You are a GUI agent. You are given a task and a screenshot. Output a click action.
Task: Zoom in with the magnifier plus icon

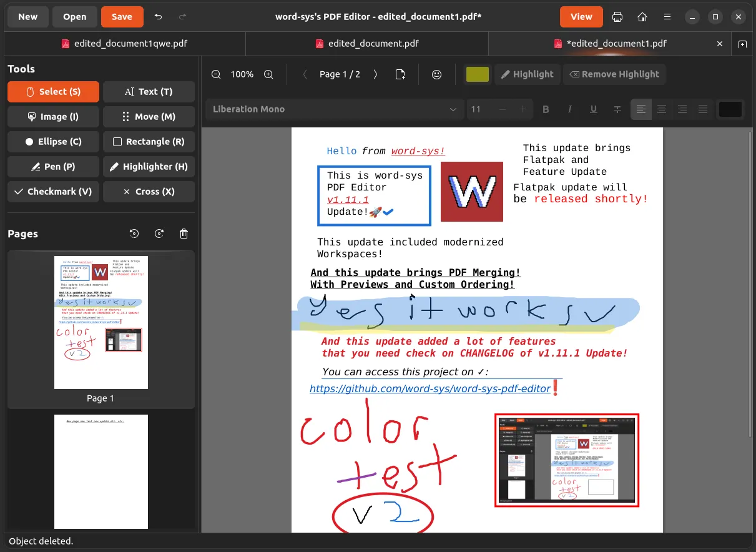coord(268,74)
